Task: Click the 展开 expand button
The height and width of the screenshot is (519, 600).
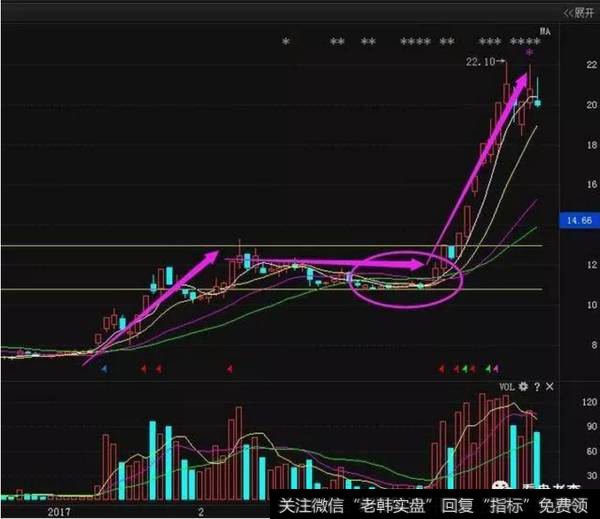Action: pos(579,13)
